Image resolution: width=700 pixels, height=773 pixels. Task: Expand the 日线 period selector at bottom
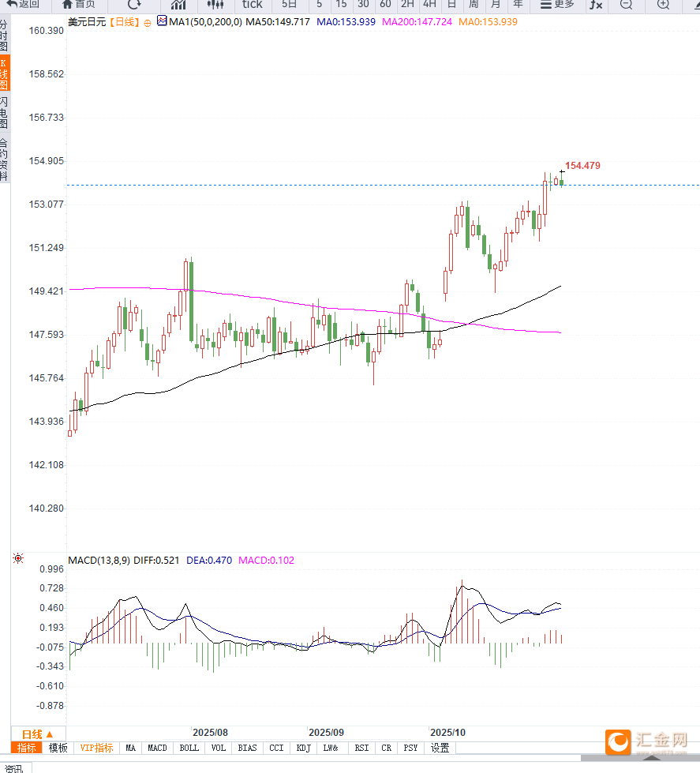point(37,734)
